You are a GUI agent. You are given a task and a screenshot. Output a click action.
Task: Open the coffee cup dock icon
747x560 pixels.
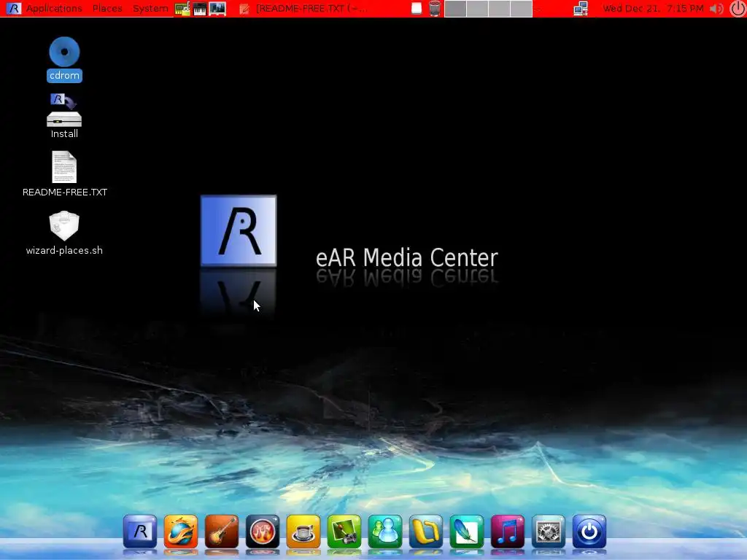[303, 531]
